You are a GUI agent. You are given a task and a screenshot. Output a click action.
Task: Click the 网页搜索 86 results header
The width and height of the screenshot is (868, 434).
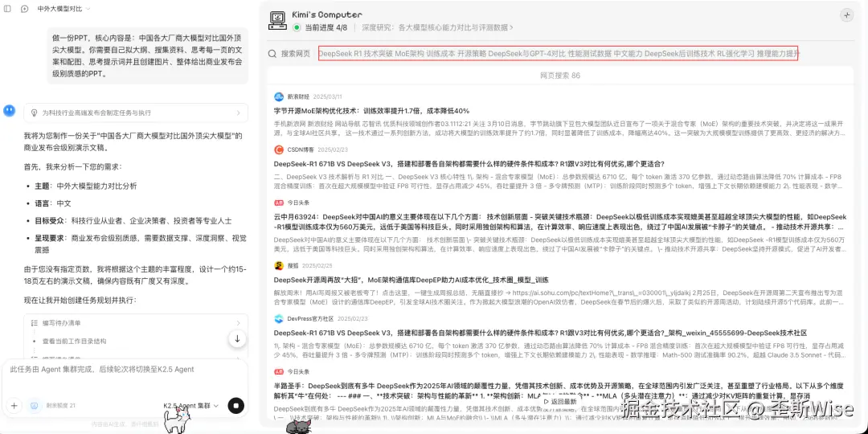point(559,76)
